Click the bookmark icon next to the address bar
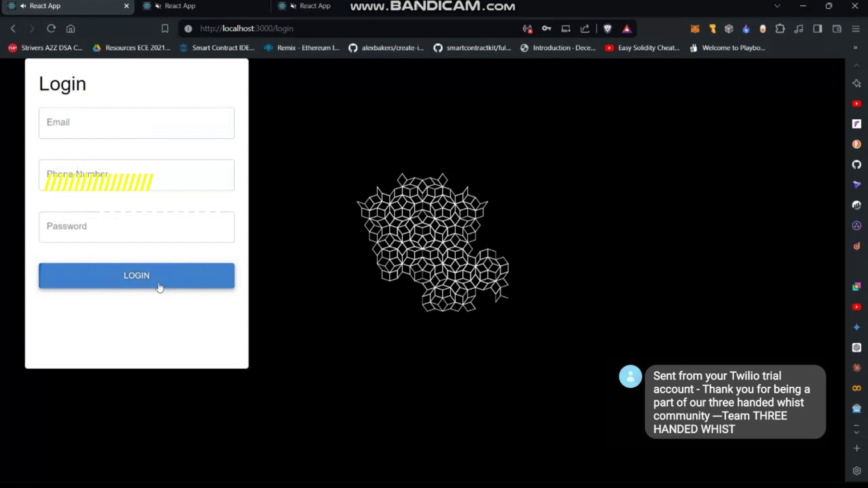 [x=165, y=28]
